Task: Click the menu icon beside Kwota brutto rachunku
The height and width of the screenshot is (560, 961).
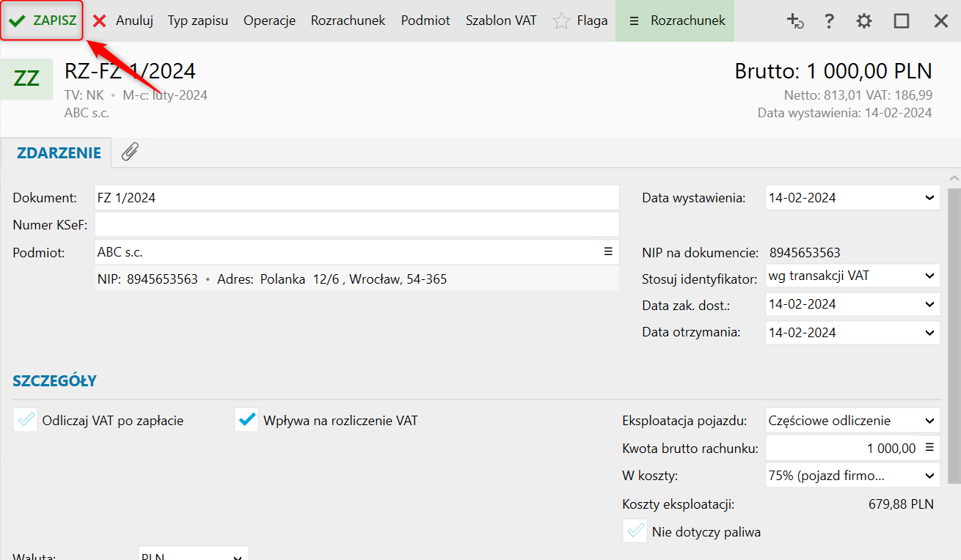Action: pyautogui.click(x=929, y=448)
